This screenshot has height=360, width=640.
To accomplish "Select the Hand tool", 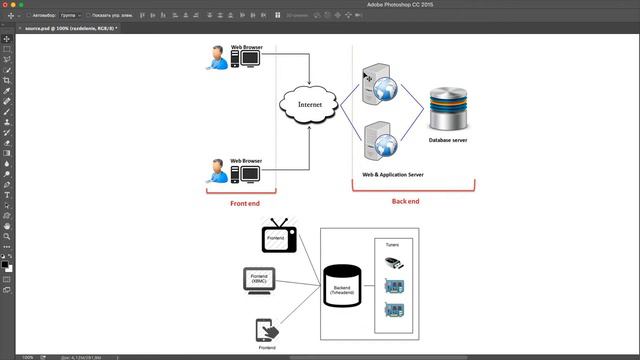I will pos(7,226).
